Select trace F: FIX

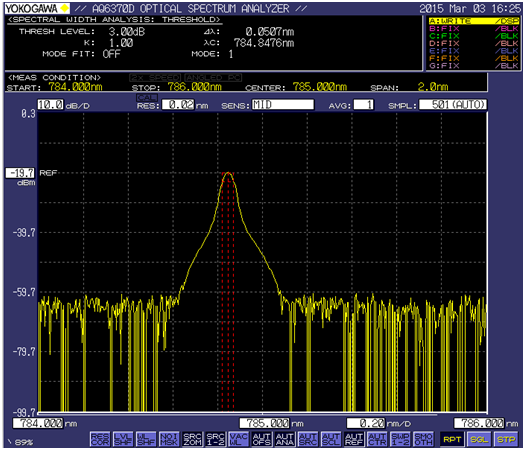474,58
